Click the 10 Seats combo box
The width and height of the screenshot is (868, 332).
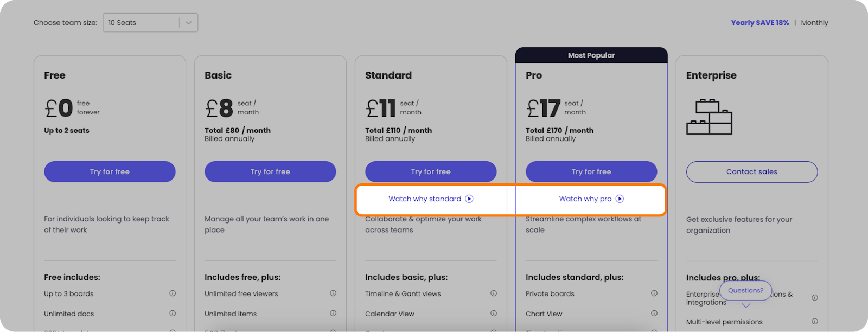coord(141,23)
